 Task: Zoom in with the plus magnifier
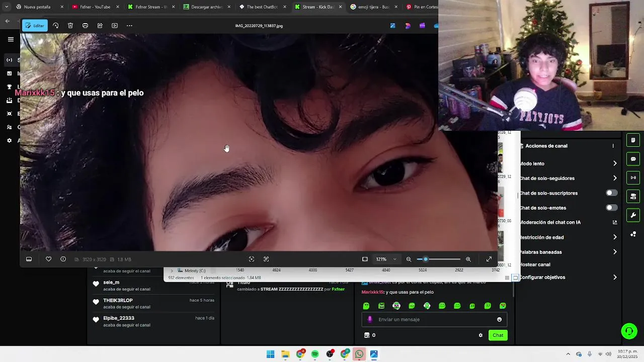coord(468,259)
